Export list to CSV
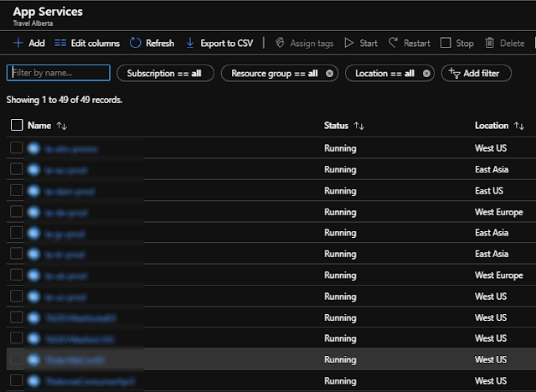Image resolution: width=536 pixels, height=392 pixels. [x=219, y=43]
